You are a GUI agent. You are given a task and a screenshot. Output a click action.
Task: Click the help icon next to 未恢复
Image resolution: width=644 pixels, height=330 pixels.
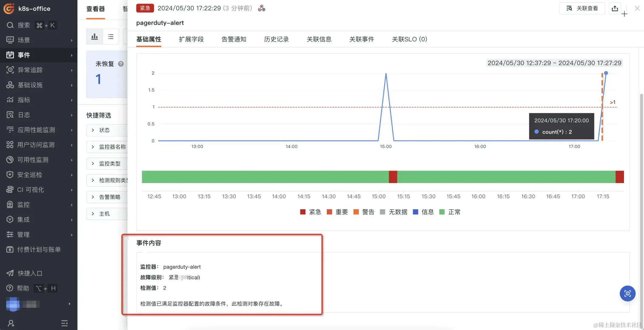(121, 64)
